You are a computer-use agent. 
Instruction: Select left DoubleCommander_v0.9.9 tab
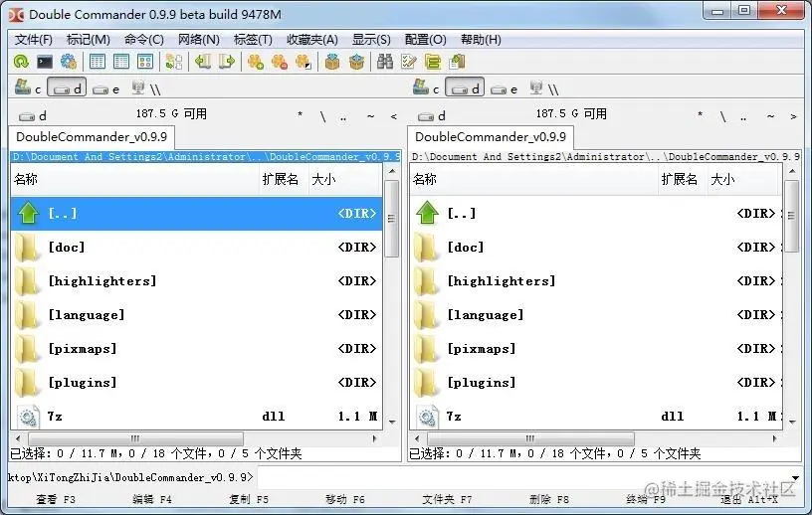point(92,137)
